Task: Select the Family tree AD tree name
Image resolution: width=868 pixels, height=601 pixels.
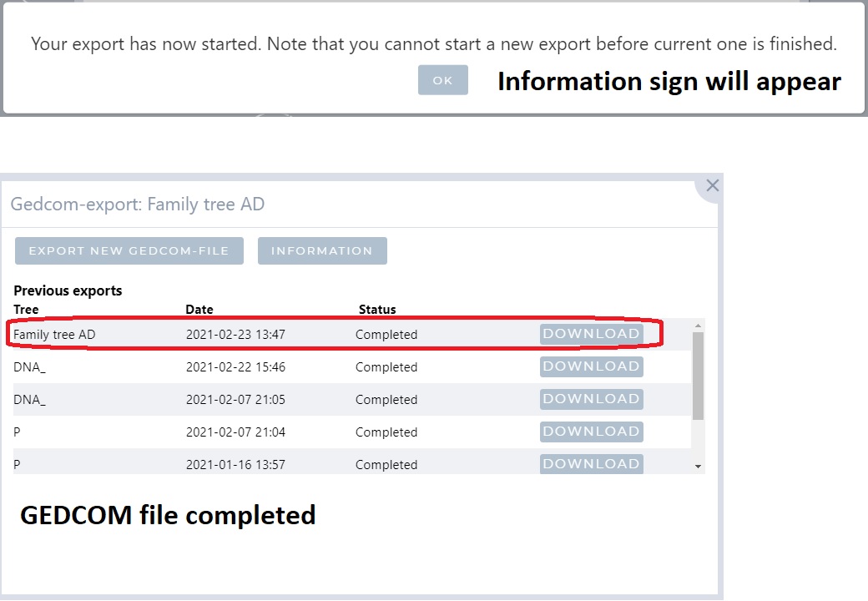Action: (54, 335)
